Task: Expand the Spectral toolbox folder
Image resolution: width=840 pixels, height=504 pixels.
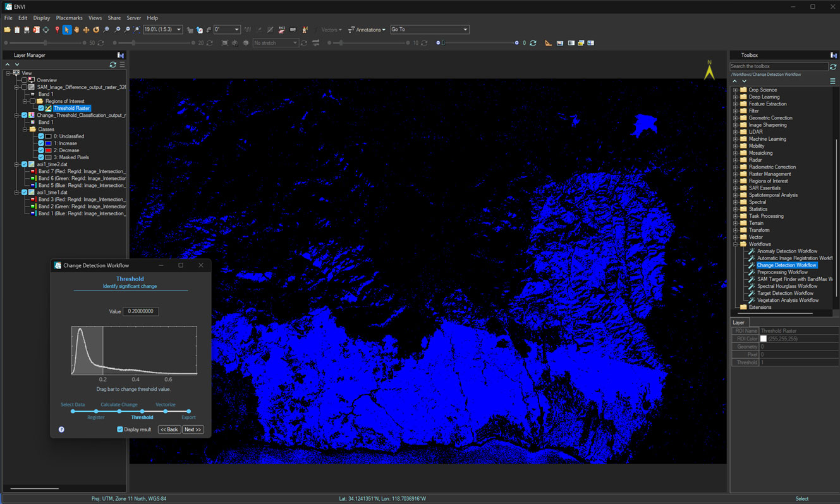Action: click(x=736, y=202)
